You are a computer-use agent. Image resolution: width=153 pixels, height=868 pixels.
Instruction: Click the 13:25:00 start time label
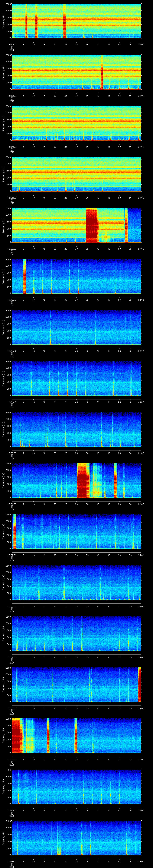click(x=12, y=198)
